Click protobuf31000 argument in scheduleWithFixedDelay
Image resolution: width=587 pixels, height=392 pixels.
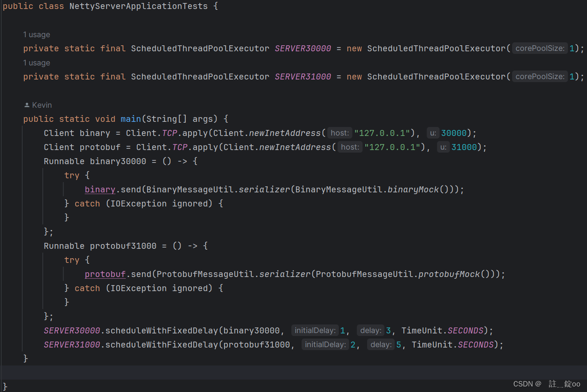click(x=257, y=345)
